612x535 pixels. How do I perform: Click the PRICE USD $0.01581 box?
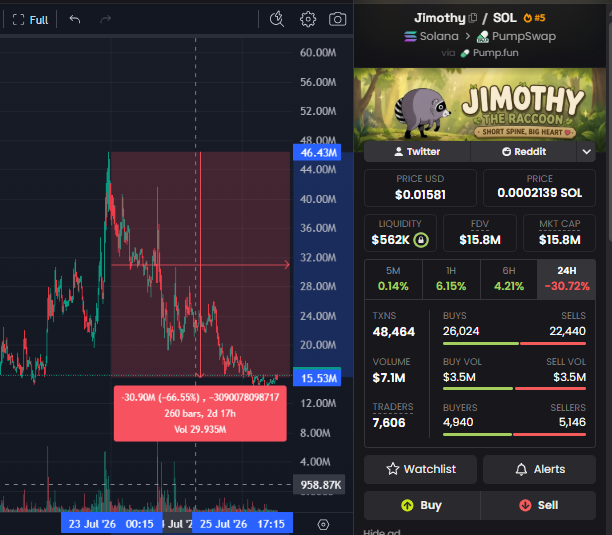click(420, 188)
